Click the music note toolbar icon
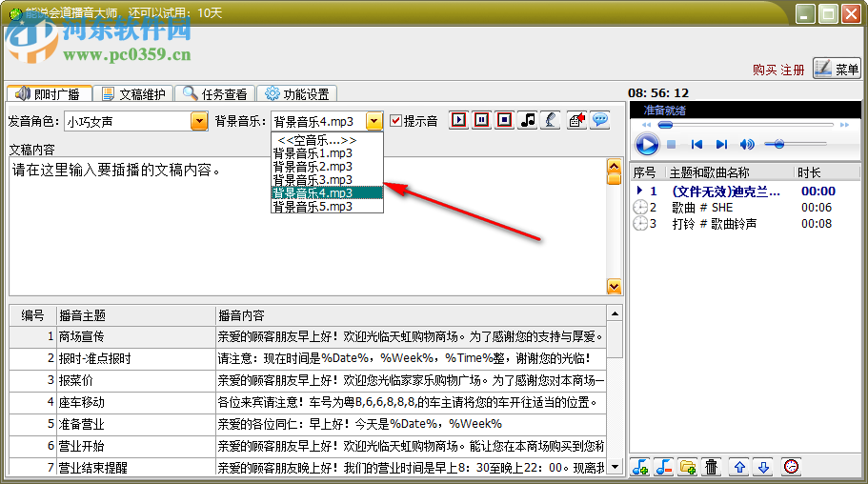Viewport: 868px width, 484px height. [x=528, y=120]
